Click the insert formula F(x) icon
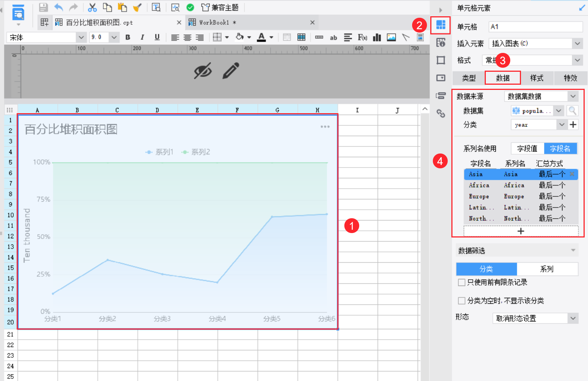The width and height of the screenshot is (588, 381). coord(362,37)
